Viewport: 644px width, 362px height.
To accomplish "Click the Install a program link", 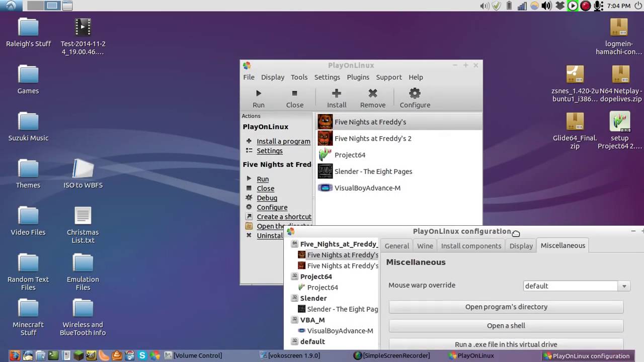I will (x=283, y=141).
